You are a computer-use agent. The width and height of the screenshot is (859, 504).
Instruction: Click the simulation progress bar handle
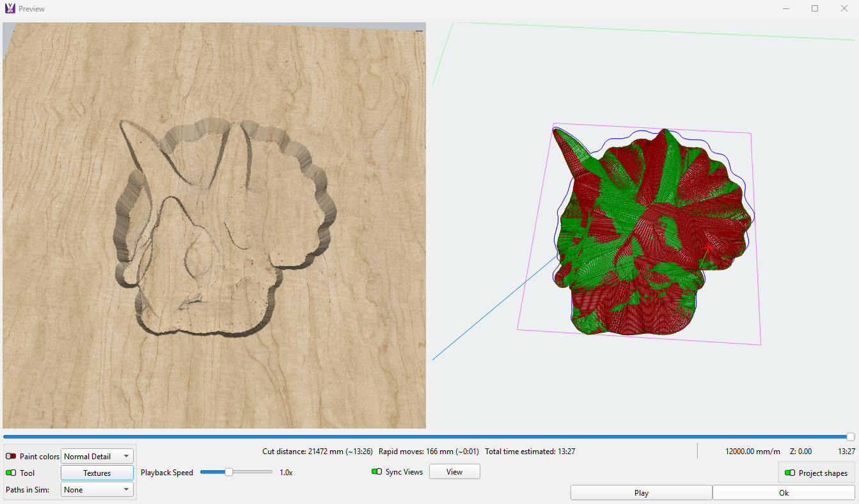(850, 436)
